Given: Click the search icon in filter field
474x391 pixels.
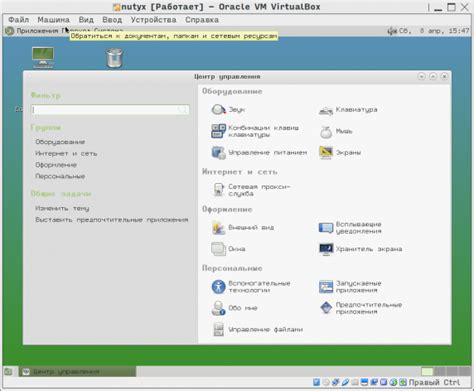Looking at the screenshot, I should (183, 110).
